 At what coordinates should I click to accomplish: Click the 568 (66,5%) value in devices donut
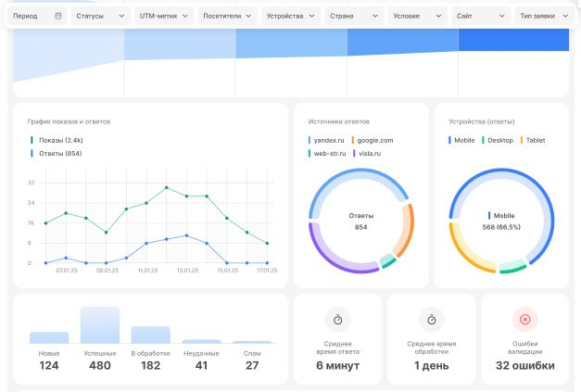click(501, 227)
